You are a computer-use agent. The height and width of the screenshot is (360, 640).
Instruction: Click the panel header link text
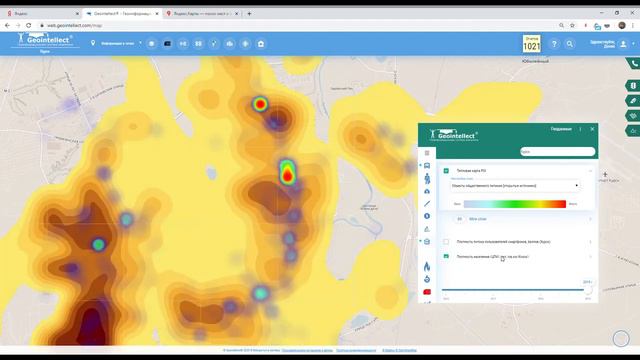pos(561,129)
